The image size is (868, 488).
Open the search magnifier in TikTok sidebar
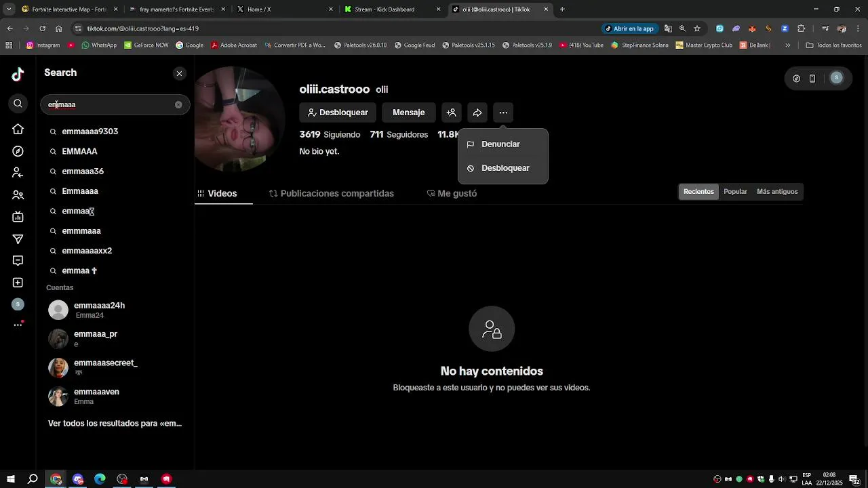pyautogui.click(x=18, y=104)
